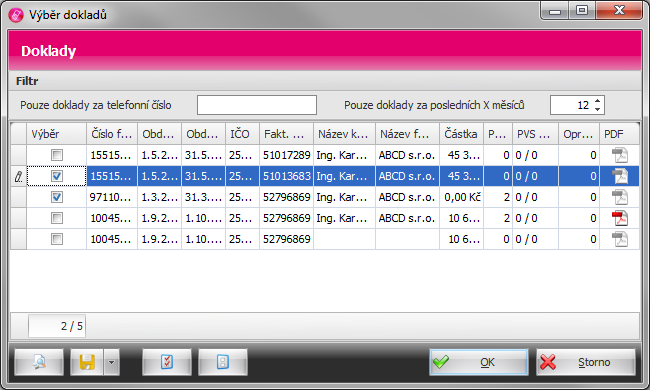
Task: Minimize the Výběr dokladů window
Action: [555, 10]
